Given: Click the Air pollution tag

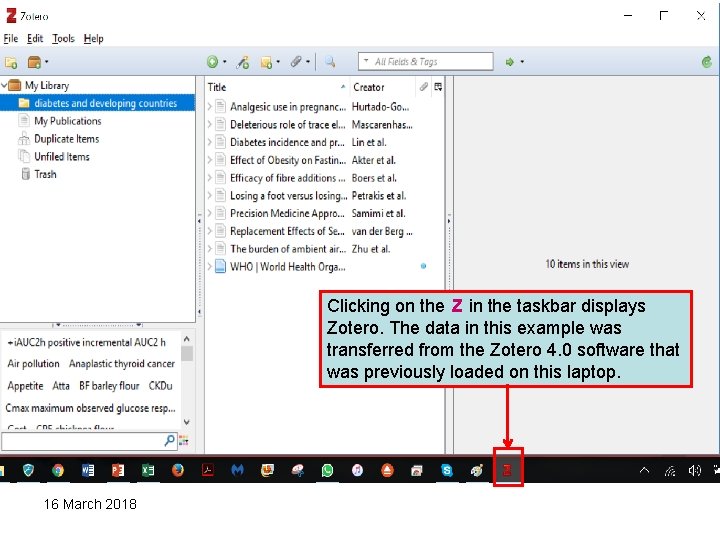Looking at the screenshot, I should pos(34,364).
